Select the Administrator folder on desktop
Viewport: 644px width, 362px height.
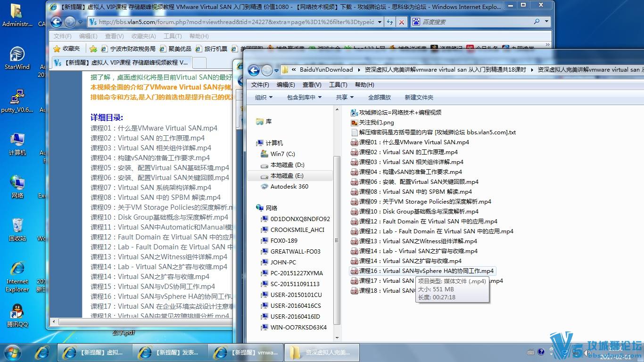17,16
